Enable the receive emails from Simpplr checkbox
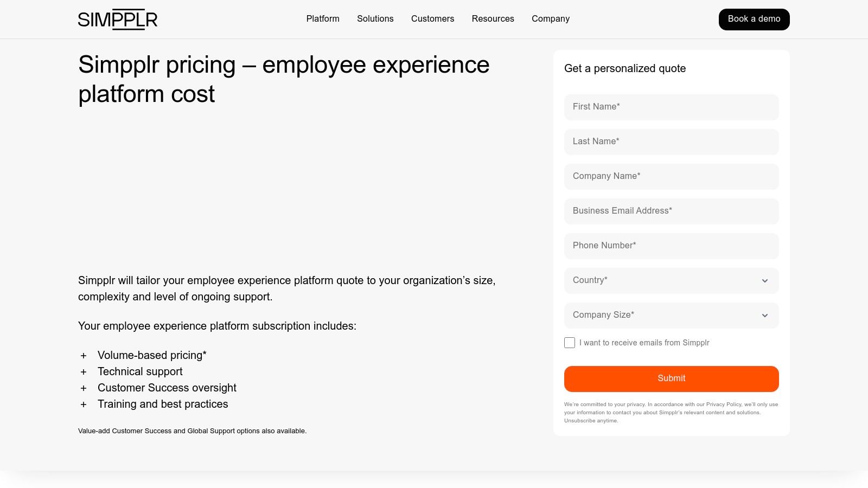The height and width of the screenshot is (488, 868). (569, 343)
